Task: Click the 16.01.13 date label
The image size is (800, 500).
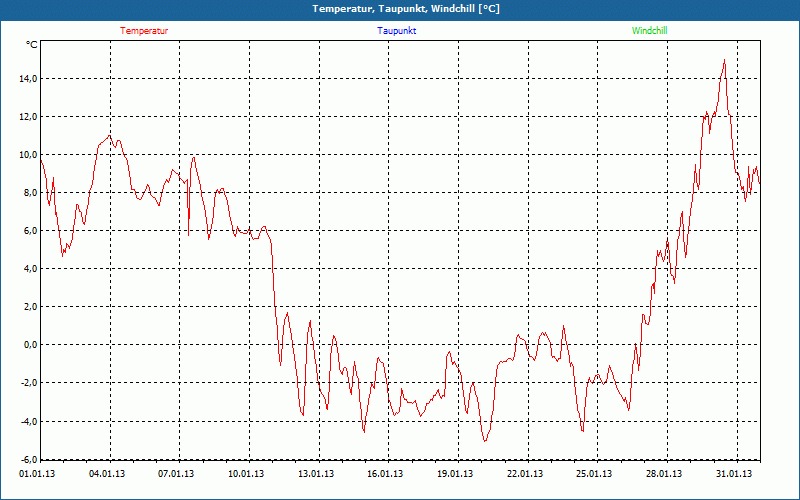Action: tap(385, 474)
